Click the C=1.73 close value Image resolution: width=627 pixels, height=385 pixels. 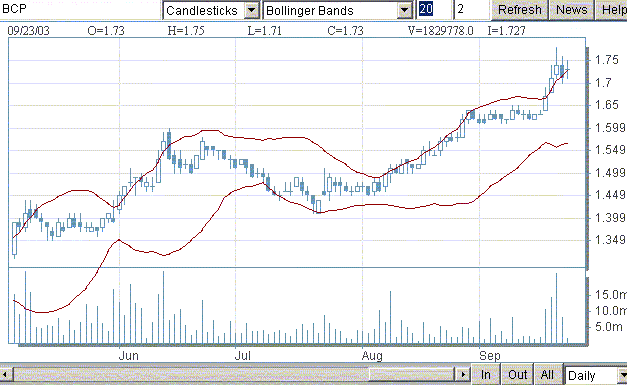click(x=345, y=31)
